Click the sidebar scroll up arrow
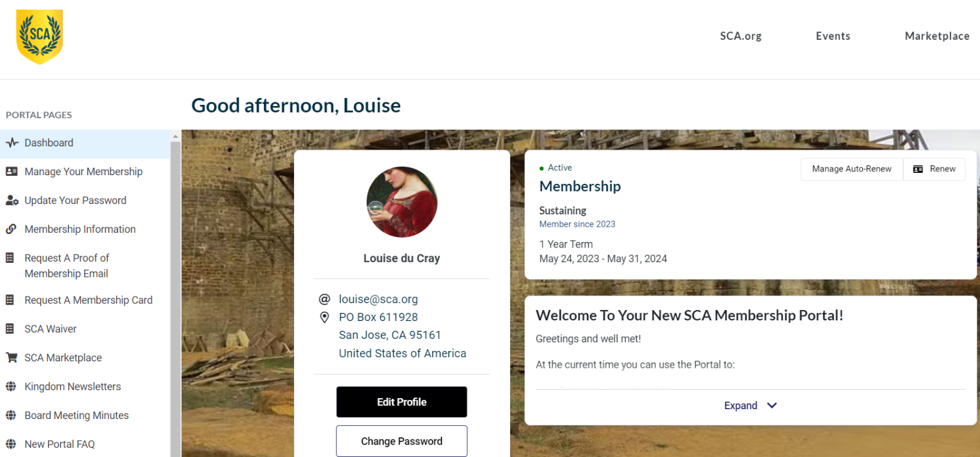The image size is (980, 457). 176,137
